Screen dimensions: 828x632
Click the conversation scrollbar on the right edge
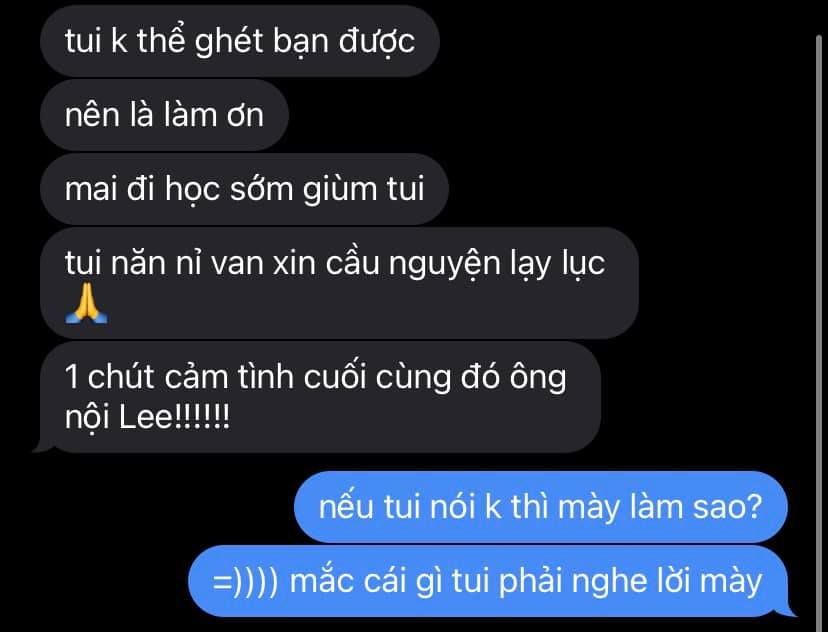pos(820,317)
